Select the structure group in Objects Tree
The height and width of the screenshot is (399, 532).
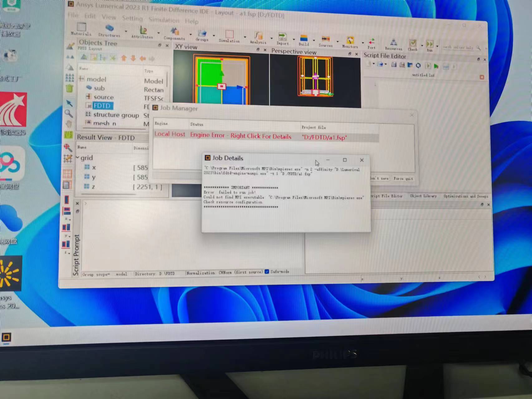point(116,115)
